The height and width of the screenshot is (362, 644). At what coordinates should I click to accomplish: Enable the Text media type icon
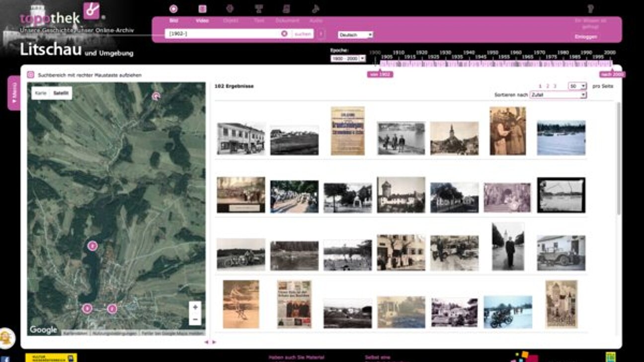point(258,8)
